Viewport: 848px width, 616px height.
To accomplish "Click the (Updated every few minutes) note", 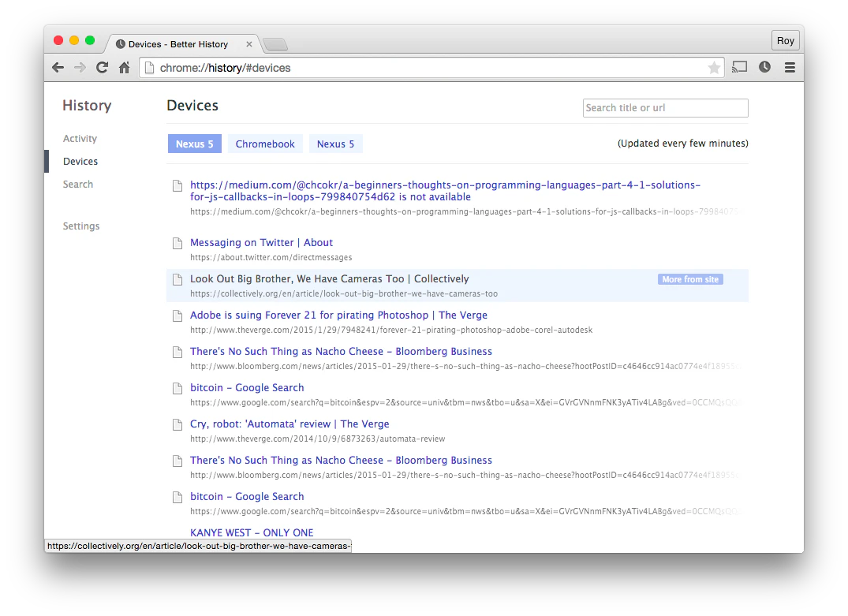I will pyautogui.click(x=683, y=144).
